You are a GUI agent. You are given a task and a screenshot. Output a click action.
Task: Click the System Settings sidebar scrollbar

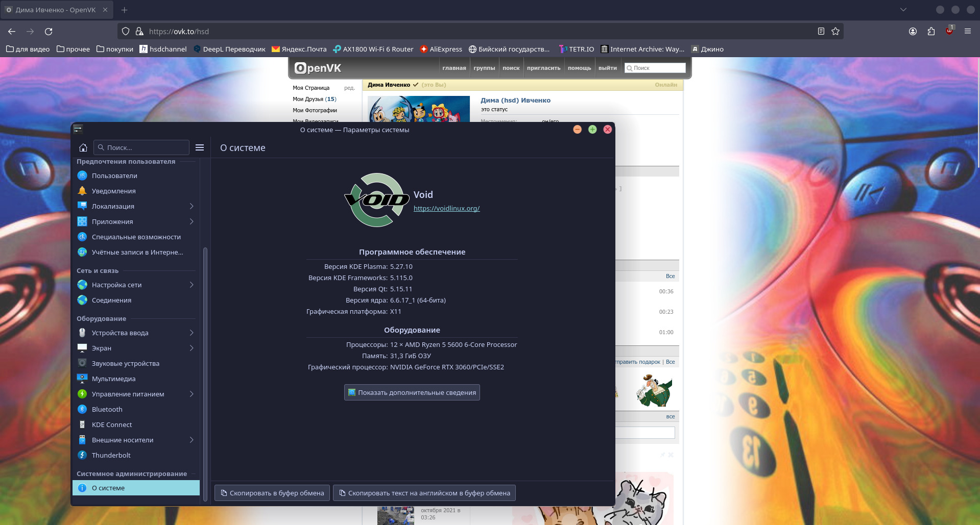(x=205, y=374)
